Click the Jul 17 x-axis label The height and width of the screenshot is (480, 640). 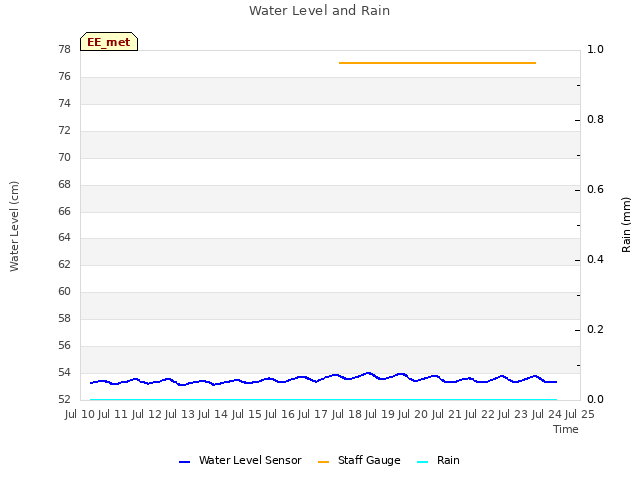pyautogui.click(x=313, y=415)
